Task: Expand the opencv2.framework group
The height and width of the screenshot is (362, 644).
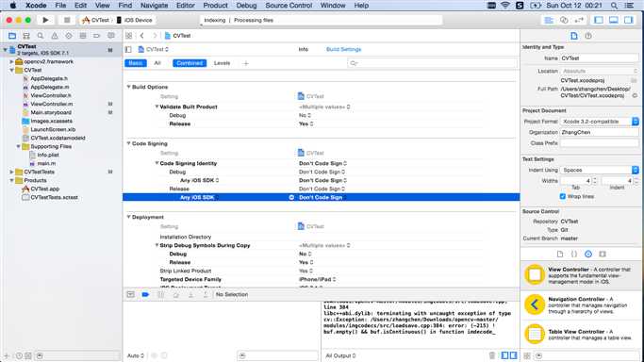Action: tap(12, 61)
